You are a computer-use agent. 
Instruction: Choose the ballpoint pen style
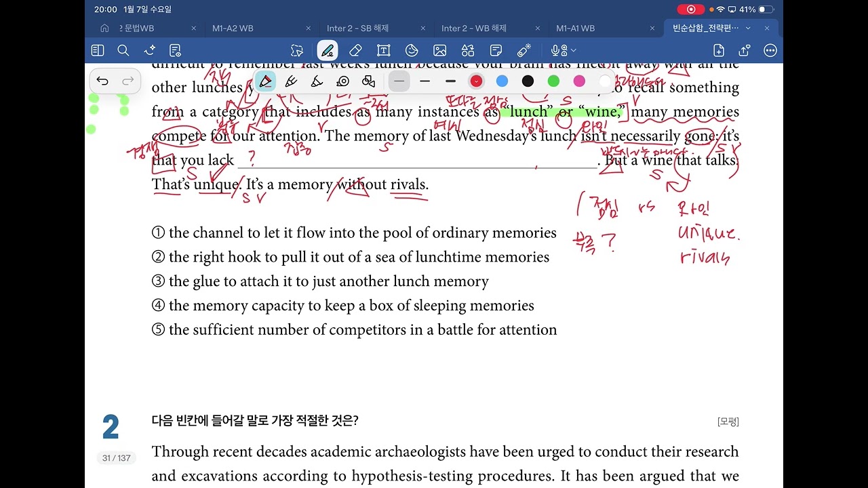pos(265,81)
